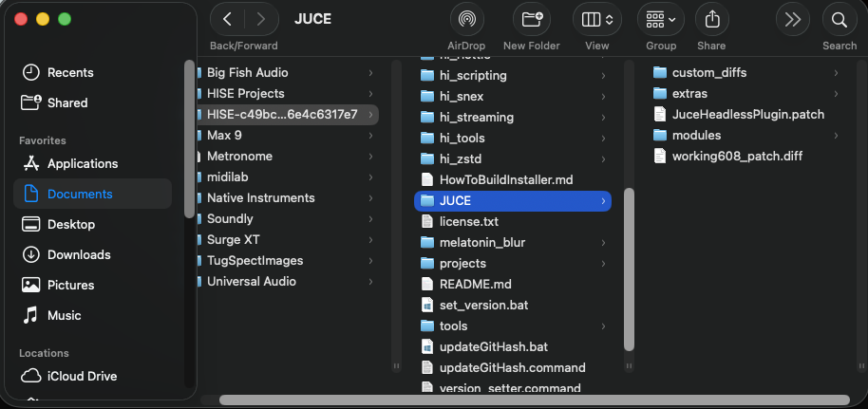Viewport: 868px width, 409px height.
Task: Select the modules folder
Action: [746, 135]
